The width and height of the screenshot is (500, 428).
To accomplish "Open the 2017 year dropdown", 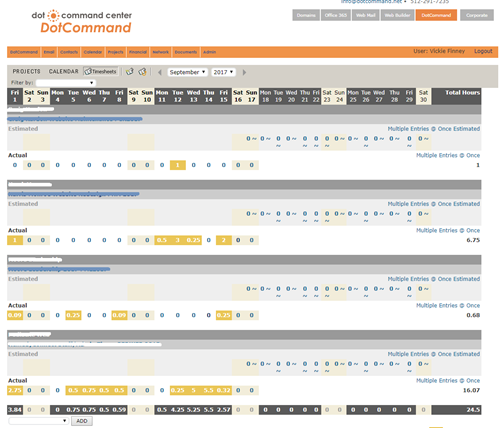I will tap(223, 72).
